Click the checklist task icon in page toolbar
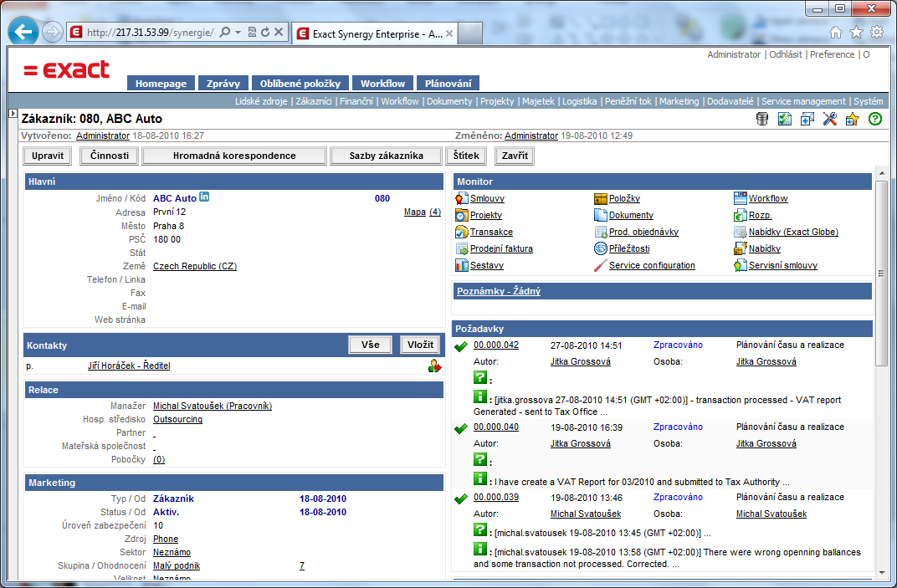Image resolution: width=897 pixels, height=588 pixels. click(784, 119)
